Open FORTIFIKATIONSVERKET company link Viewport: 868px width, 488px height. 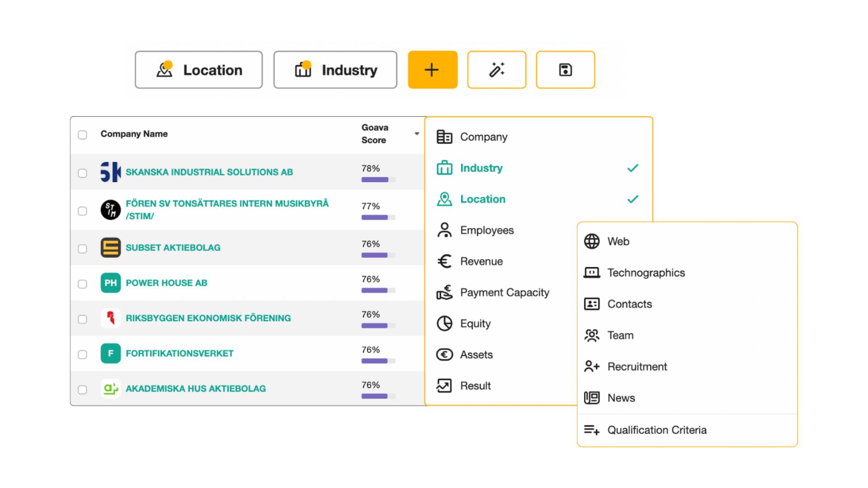coord(179,353)
